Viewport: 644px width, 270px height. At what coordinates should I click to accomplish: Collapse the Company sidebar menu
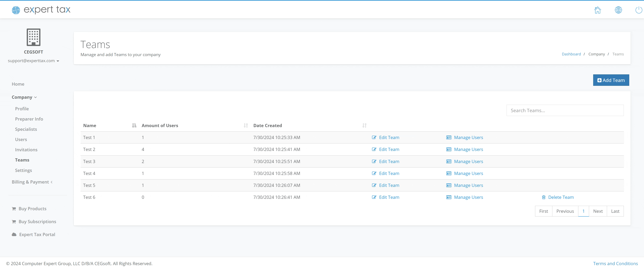[24, 97]
